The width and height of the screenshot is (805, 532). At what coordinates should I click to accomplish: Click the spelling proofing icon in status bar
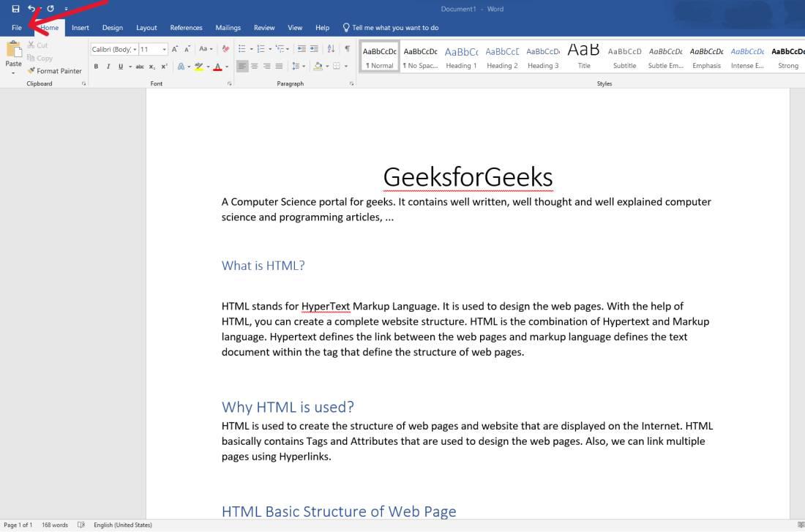point(81,525)
